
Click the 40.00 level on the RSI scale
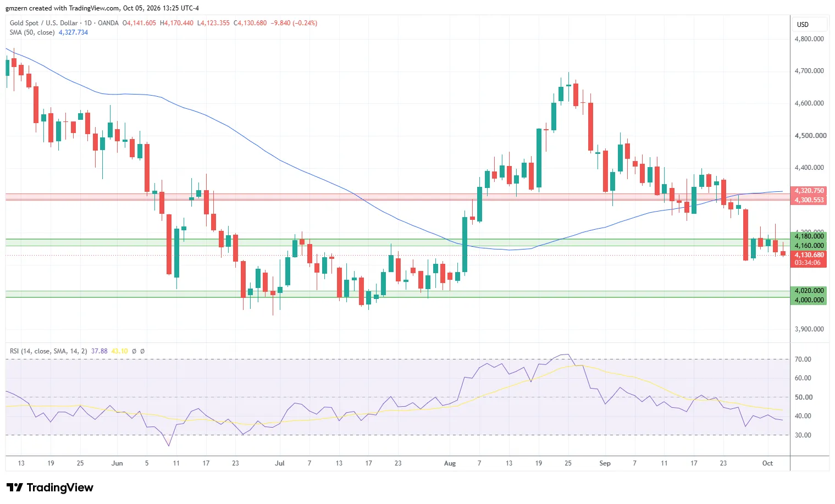803,416
